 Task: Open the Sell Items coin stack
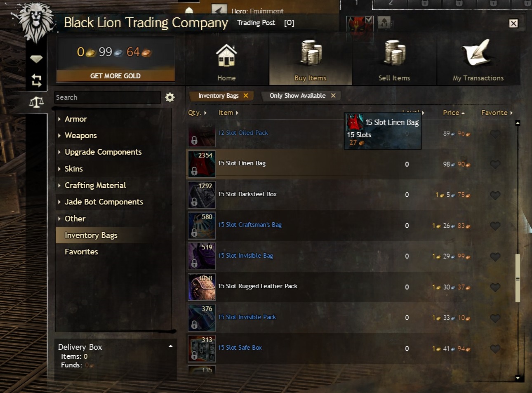click(395, 53)
